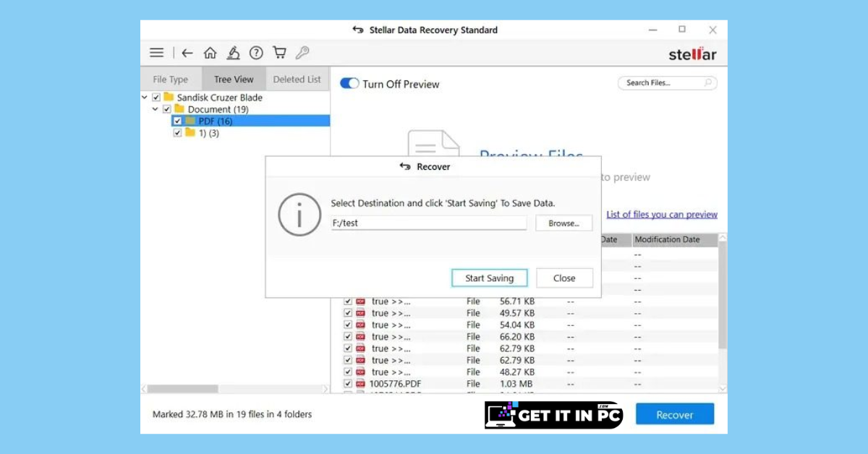Click the title bar Stellar Data Recovery icon

tap(358, 30)
